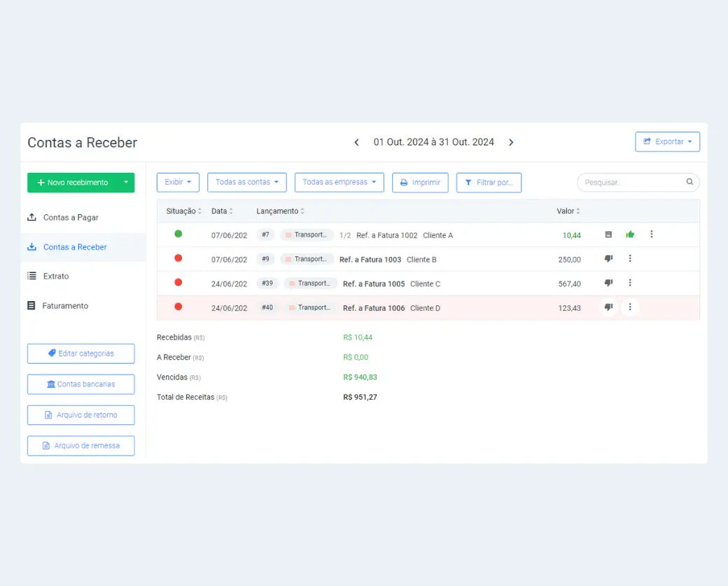728x586 pixels.
Task: Open the Exibir dropdown
Action: [x=178, y=182]
